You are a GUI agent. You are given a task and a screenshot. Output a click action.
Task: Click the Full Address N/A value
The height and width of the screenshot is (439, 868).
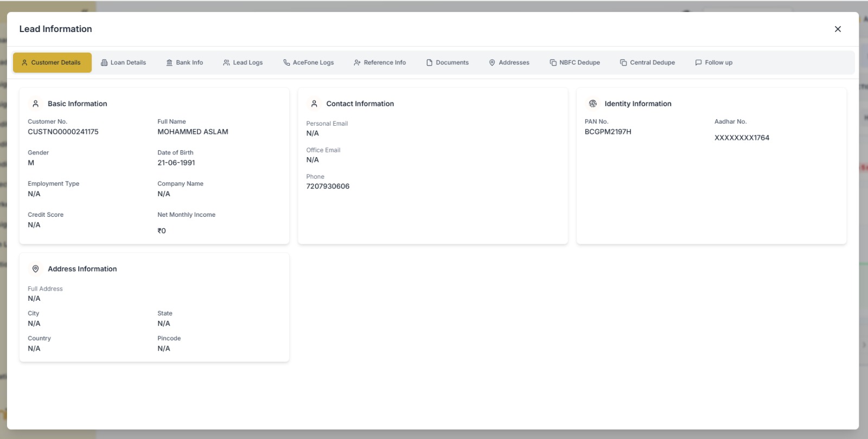(x=34, y=299)
